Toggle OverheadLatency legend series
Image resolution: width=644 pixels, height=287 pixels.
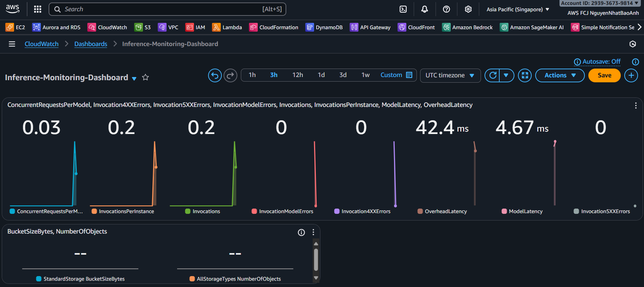pos(442,211)
